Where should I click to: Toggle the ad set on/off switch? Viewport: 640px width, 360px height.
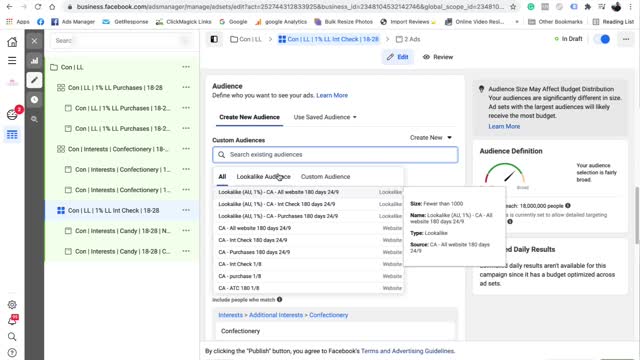click(602, 39)
